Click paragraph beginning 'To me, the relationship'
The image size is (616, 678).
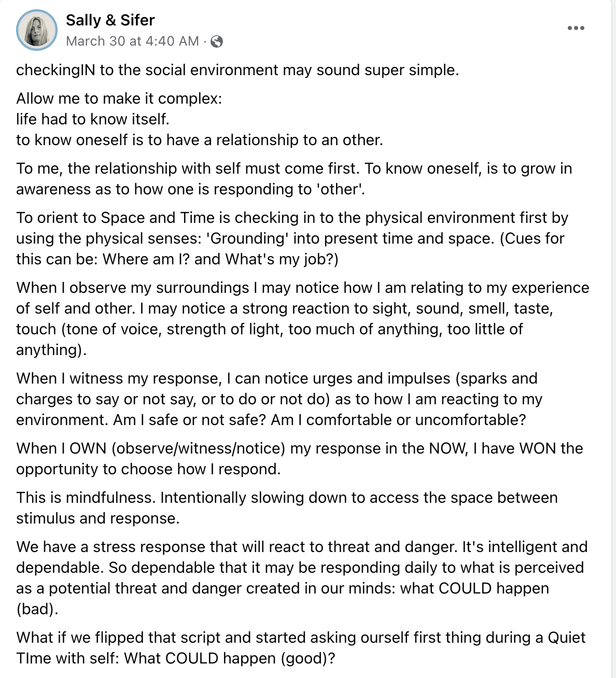point(293,179)
